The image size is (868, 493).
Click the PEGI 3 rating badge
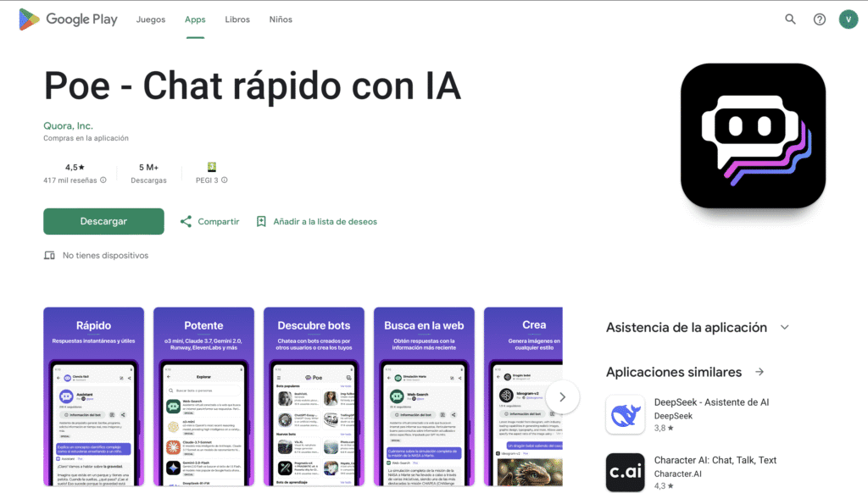pyautogui.click(x=211, y=167)
